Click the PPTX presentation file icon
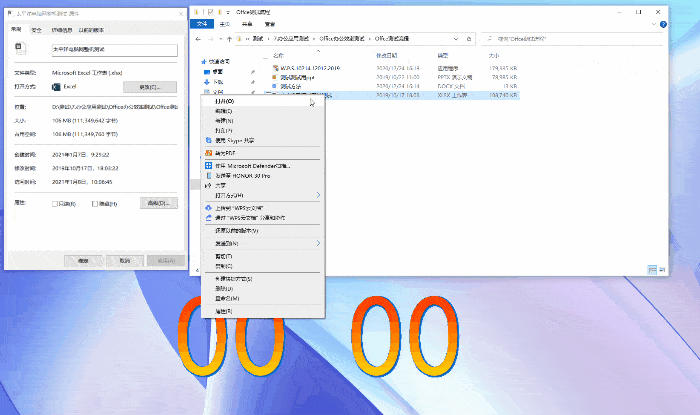Viewport: 700px width, 415px height. point(275,77)
